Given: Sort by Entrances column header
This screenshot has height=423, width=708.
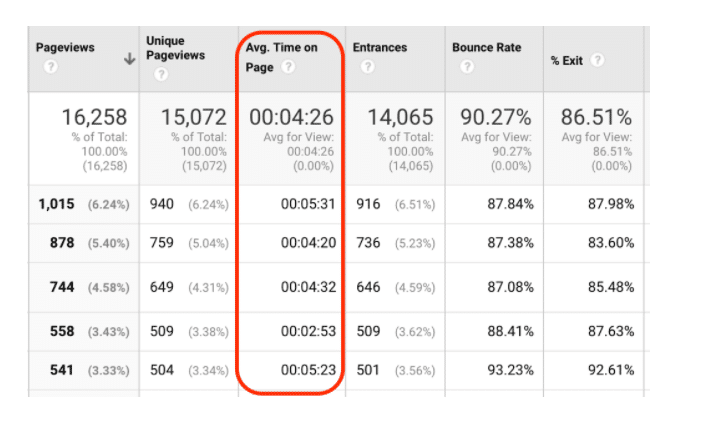Looking at the screenshot, I should coord(382,48).
